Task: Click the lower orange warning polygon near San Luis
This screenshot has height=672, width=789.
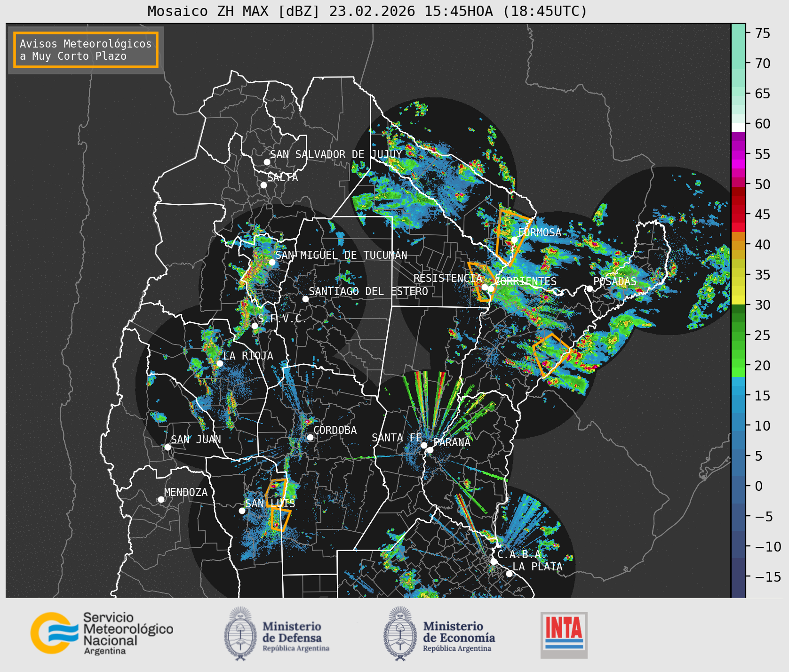Action: [281, 520]
